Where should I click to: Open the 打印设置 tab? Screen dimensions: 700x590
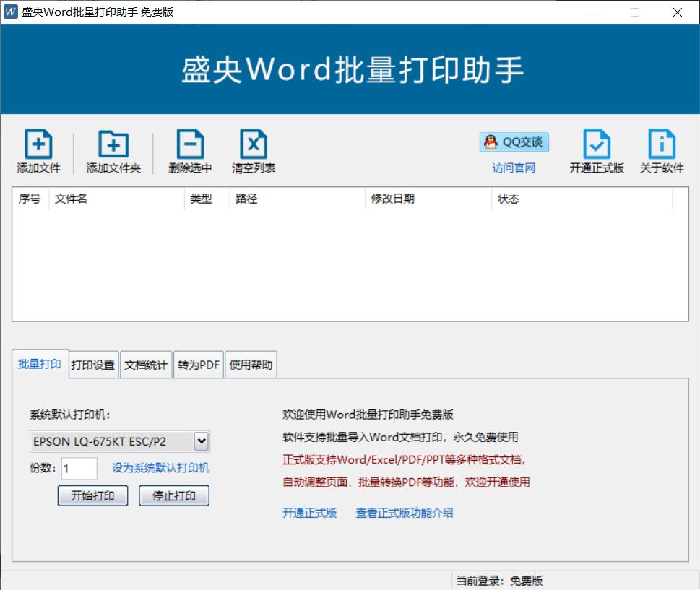coord(93,365)
